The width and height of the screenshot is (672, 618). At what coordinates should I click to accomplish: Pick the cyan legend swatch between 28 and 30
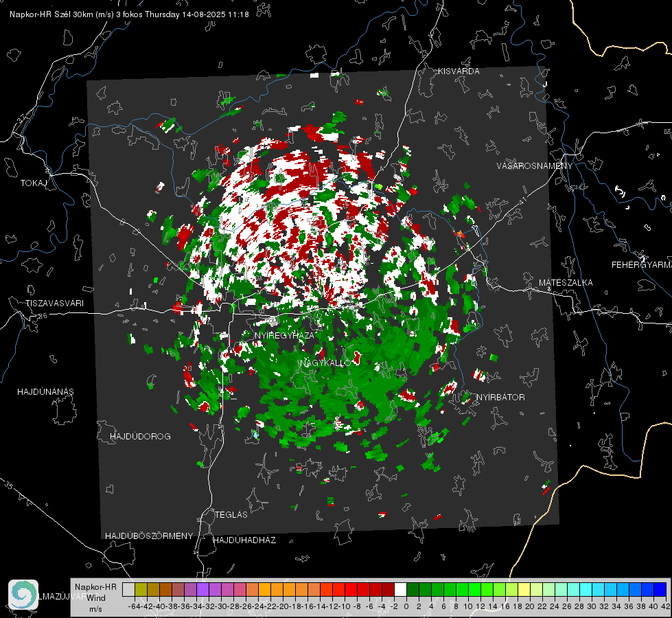[x=586, y=589]
